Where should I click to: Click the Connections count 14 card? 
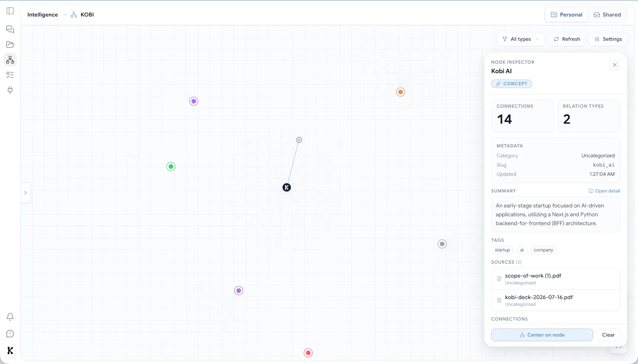coord(523,116)
